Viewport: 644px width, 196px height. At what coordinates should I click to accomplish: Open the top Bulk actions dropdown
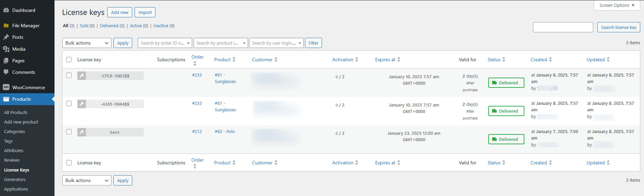click(x=87, y=43)
